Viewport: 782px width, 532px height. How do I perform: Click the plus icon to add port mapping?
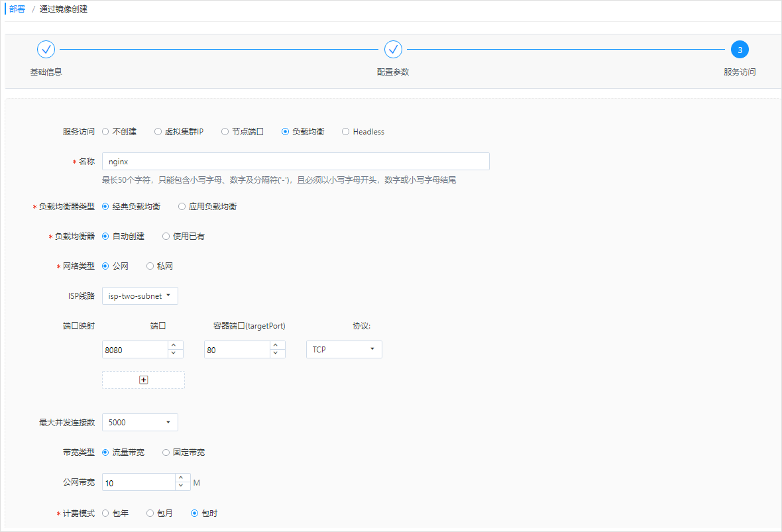[x=144, y=380]
